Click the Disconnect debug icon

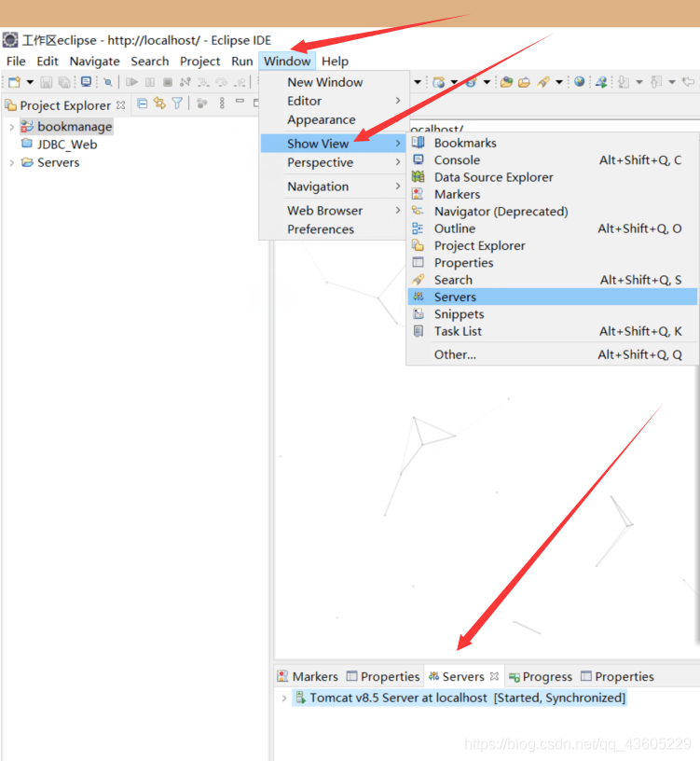pos(185,82)
